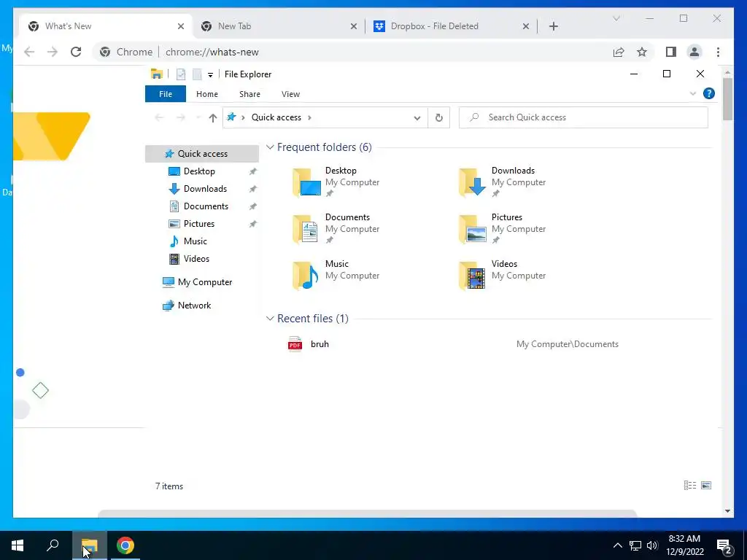Click the Properties icon in File Explorer title bar
This screenshot has width=747, height=560.
(181, 74)
